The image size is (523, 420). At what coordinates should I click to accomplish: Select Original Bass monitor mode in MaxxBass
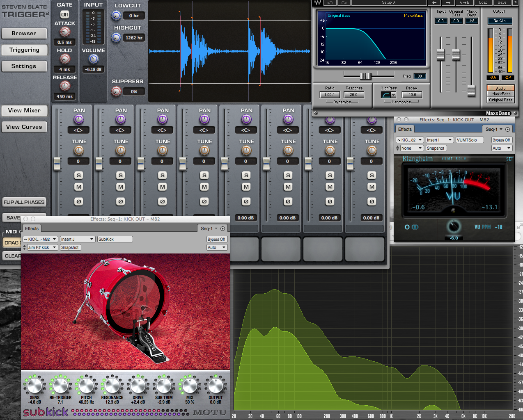[x=500, y=100]
